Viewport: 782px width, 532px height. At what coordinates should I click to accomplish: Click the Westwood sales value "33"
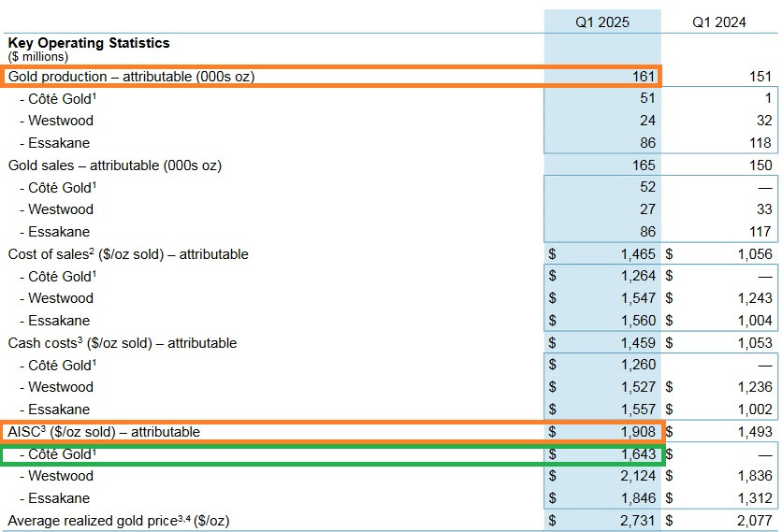(764, 209)
